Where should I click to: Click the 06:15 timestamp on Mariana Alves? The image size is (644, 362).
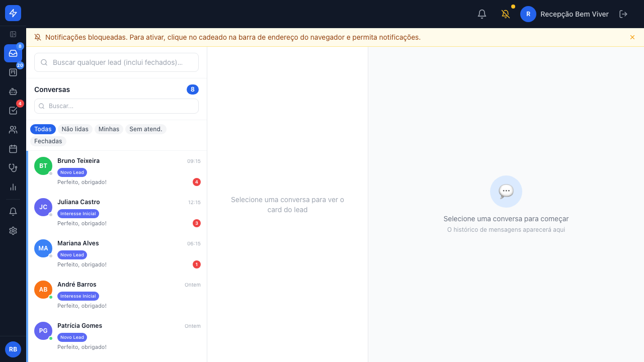[194, 244]
